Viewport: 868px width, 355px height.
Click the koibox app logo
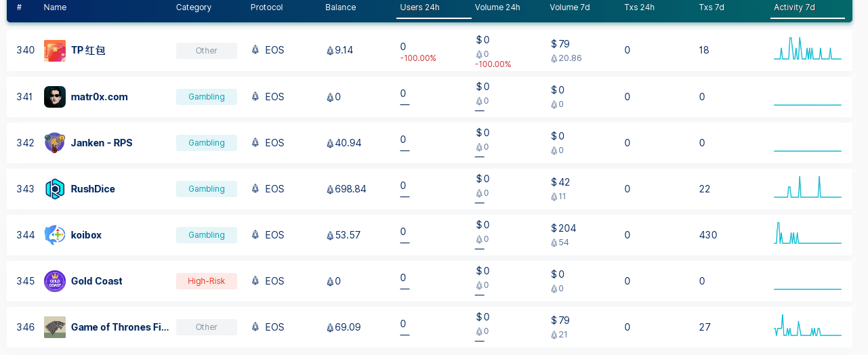[x=55, y=235]
